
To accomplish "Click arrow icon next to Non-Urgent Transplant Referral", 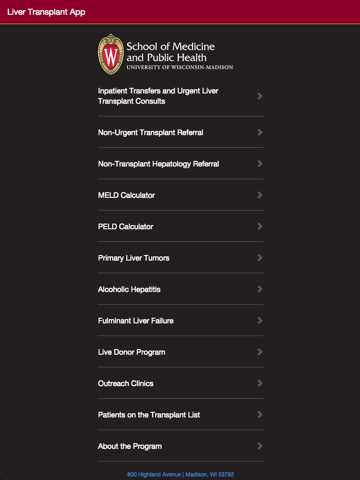I will coord(260,132).
